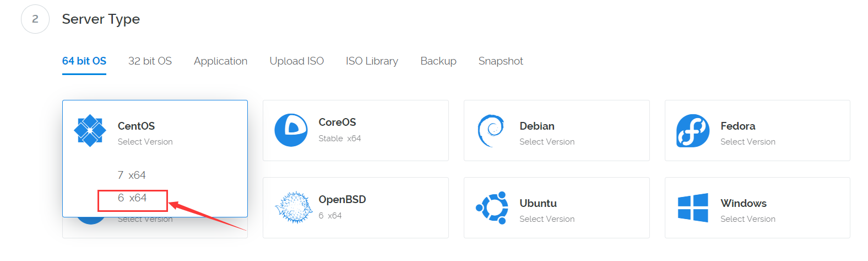Click the step 2 circle badge
This screenshot has width=868, height=261.
click(x=35, y=19)
